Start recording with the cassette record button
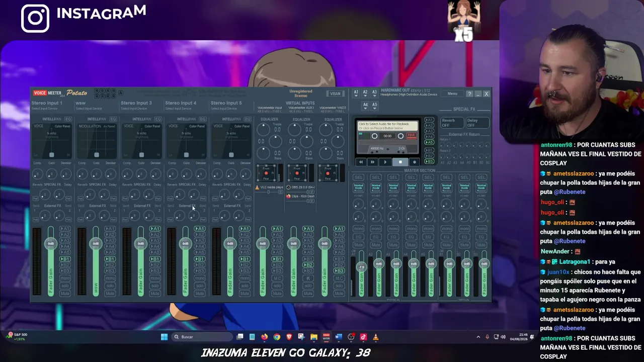This screenshot has width=644, height=362. coord(414,162)
